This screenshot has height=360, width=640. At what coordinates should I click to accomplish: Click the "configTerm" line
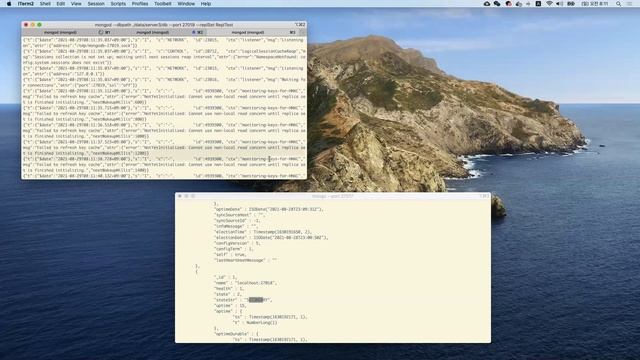coord(234,249)
